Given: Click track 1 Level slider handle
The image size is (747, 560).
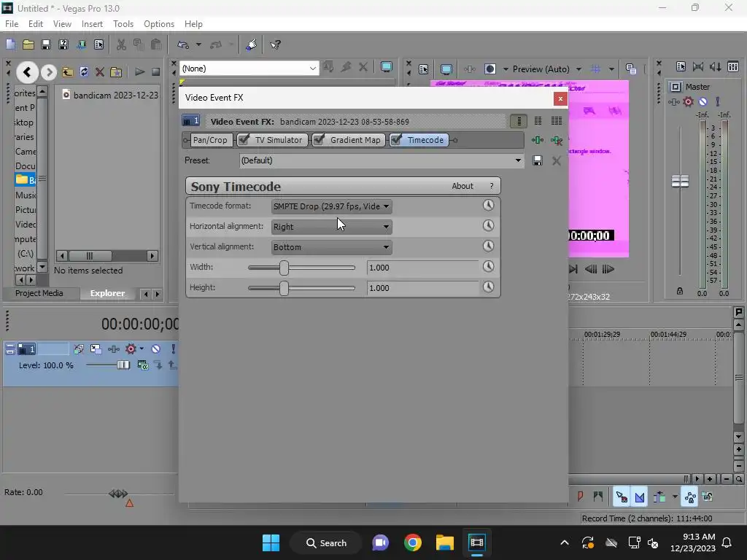Looking at the screenshot, I should tap(123, 365).
